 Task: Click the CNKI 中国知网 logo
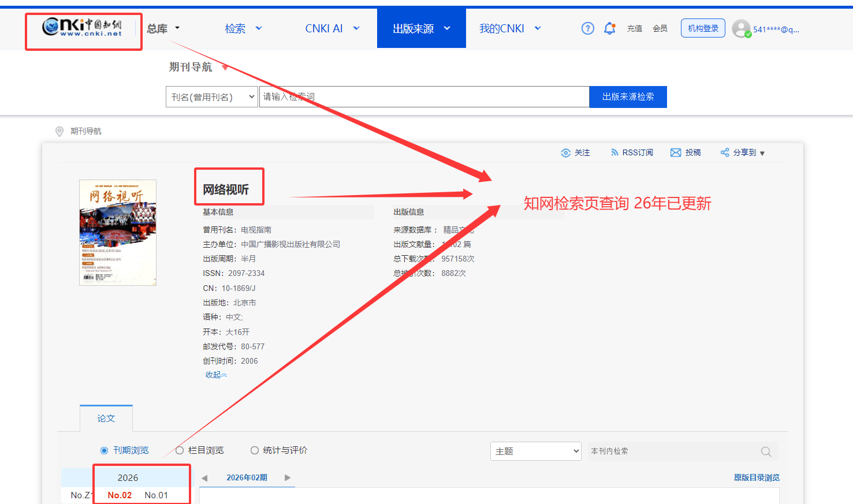(x=82, y=27)
